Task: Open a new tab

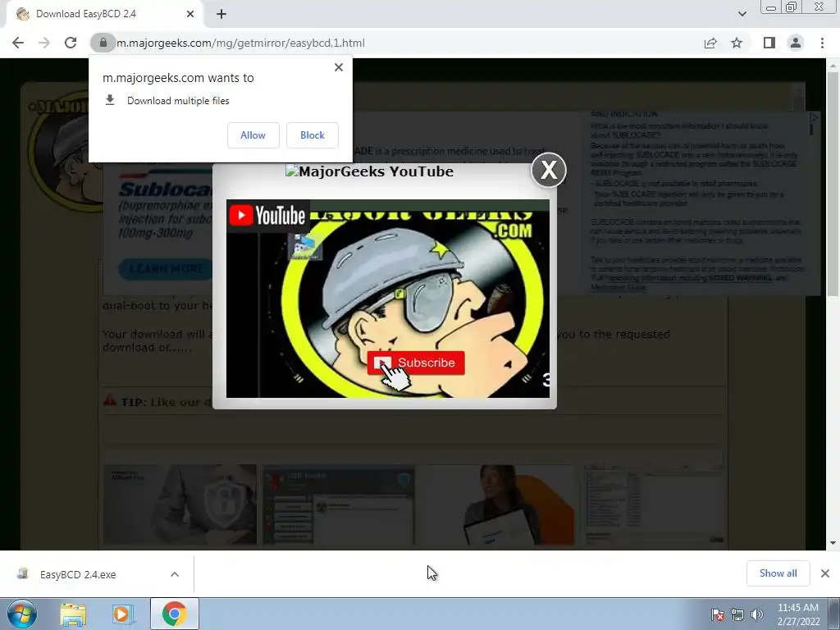Action: click(221, 14)
